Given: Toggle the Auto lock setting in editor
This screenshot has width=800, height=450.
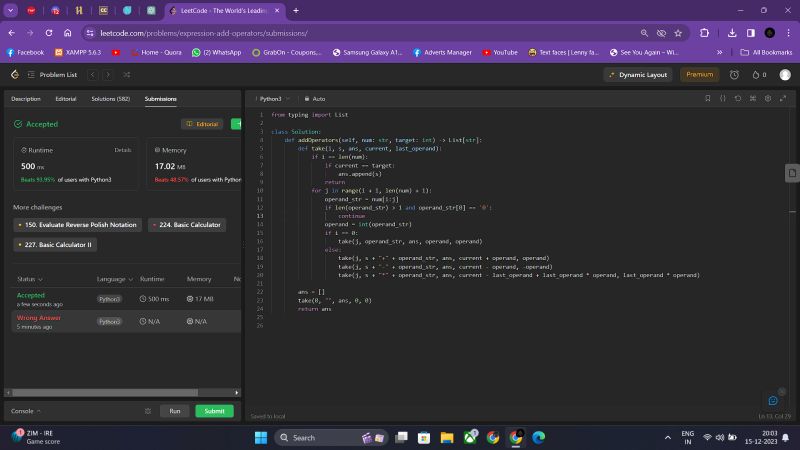Looking at the screenshot, I should pos(315,99).
